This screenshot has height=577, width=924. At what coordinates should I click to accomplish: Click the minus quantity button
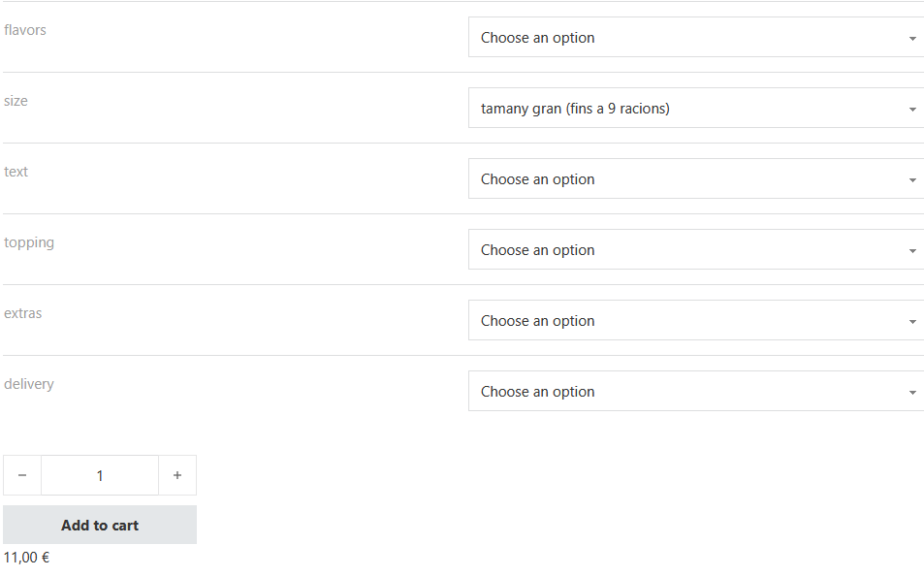tap(22, 475)
